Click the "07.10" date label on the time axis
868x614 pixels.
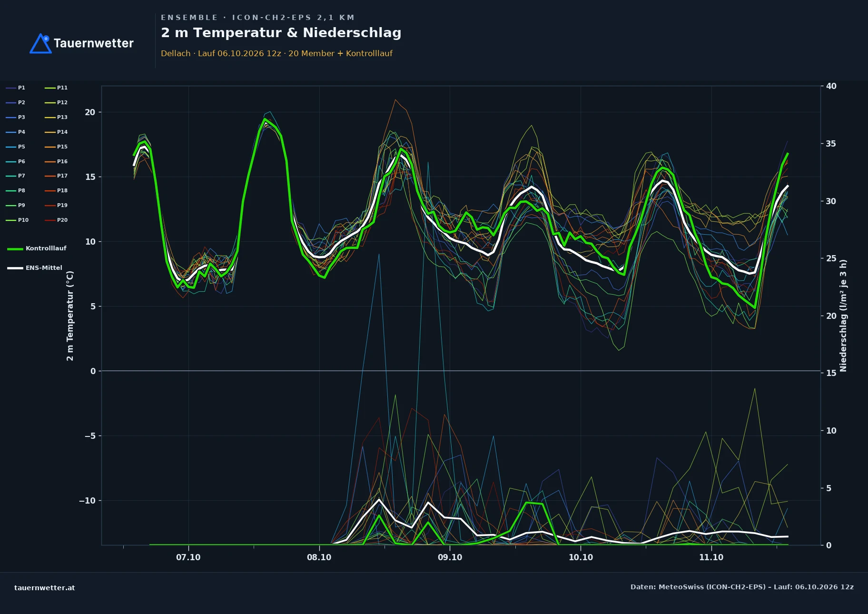pos(188,557)
